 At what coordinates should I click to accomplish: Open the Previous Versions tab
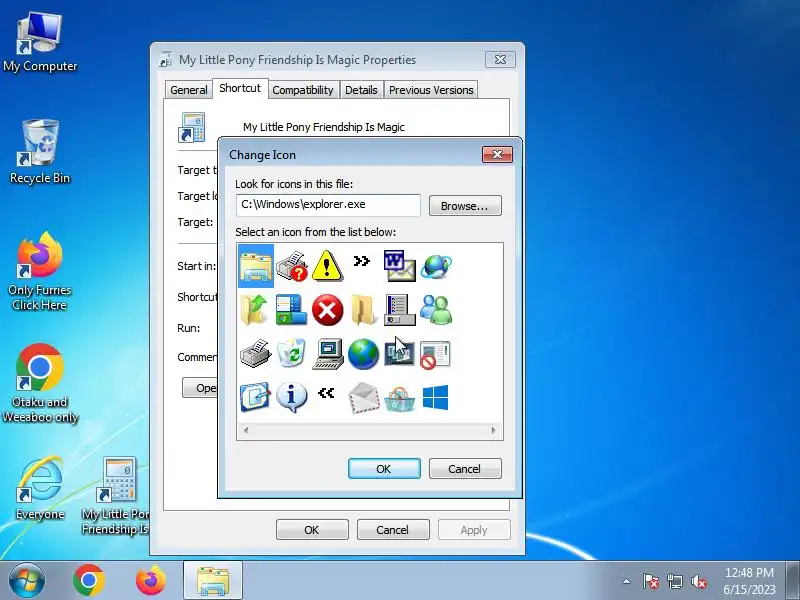pyautogui.click(x=431, y=90)
